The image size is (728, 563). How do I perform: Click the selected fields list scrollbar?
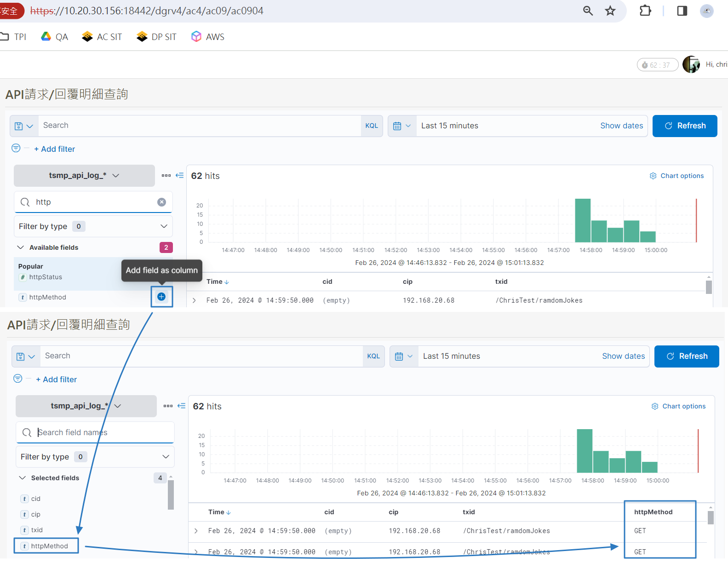(171, 494)
